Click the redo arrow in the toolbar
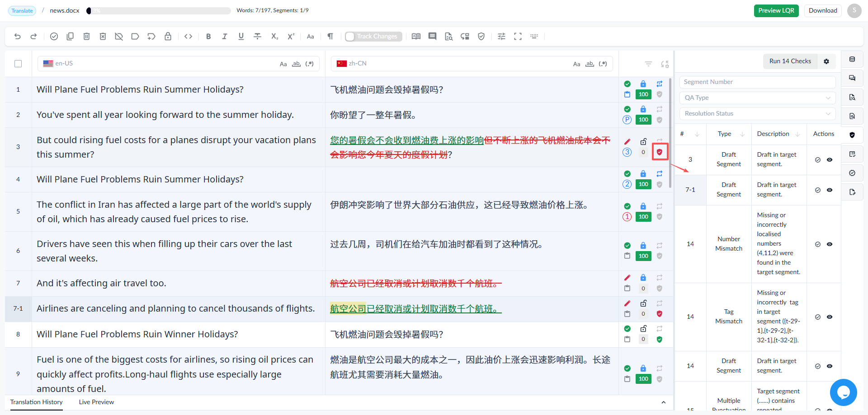This screenshot has width=868, height=415. click(33, 37)
